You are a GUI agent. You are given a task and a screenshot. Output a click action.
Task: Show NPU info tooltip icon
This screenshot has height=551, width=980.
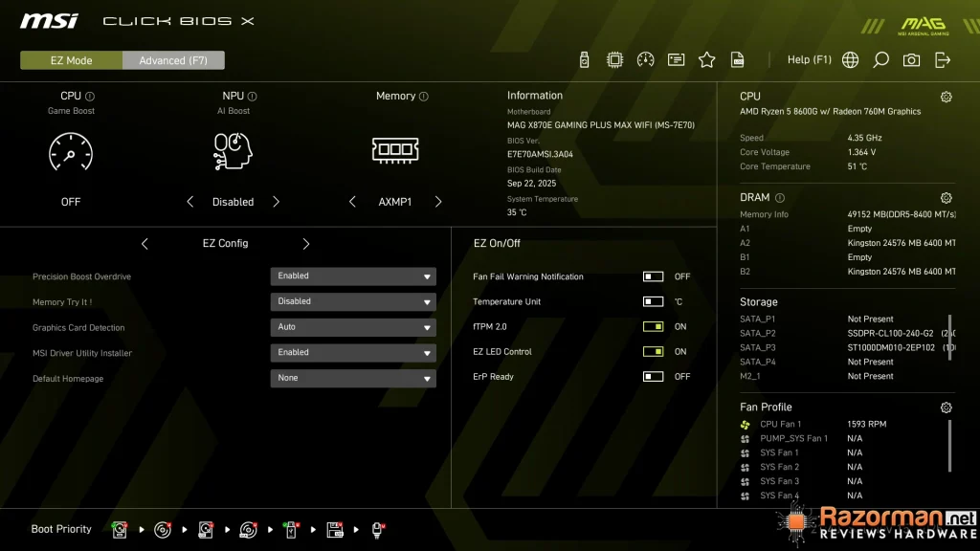tap(252, 97)
